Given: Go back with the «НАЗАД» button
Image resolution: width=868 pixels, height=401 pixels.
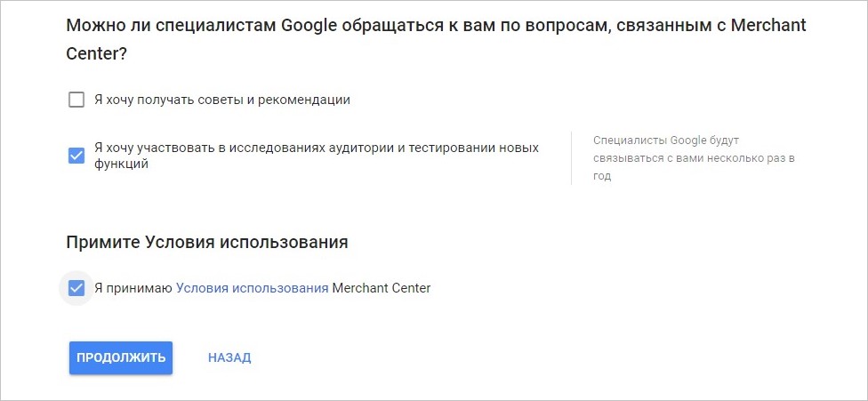Looking at the screenshot, I should pyautogui.click(x=229, y=357).
